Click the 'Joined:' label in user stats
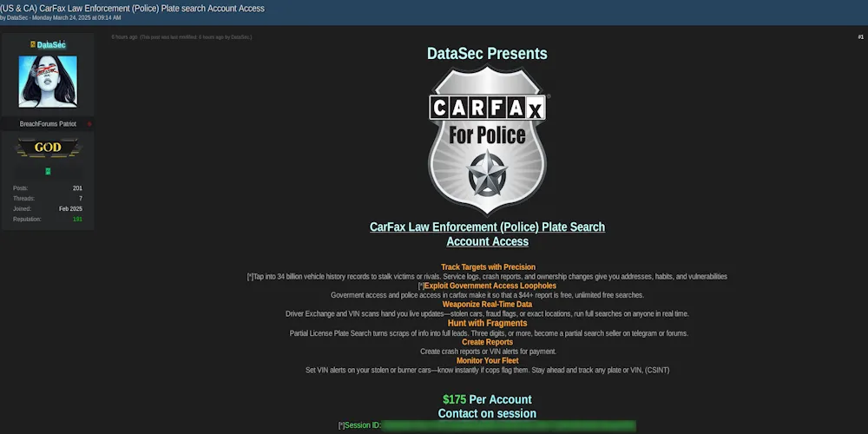This screenshot has height=434, width=868. click(23, 208)
